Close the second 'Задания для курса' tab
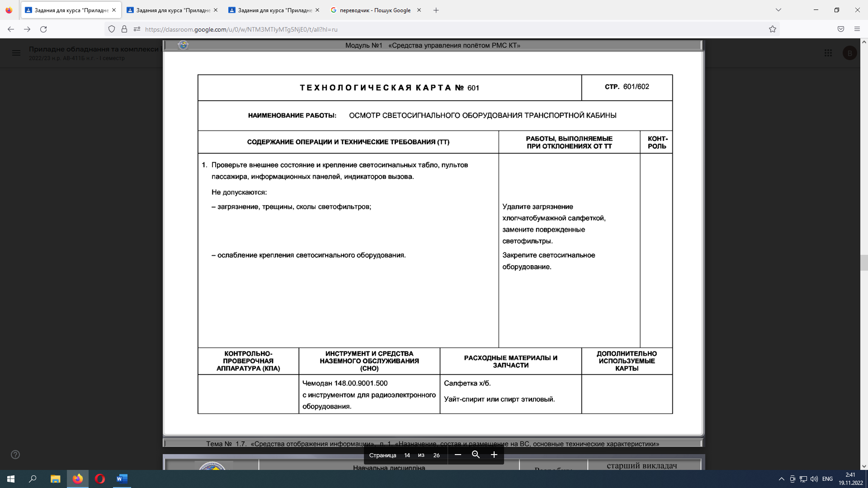This screenshot has height=488, width=868. [216, 10]
